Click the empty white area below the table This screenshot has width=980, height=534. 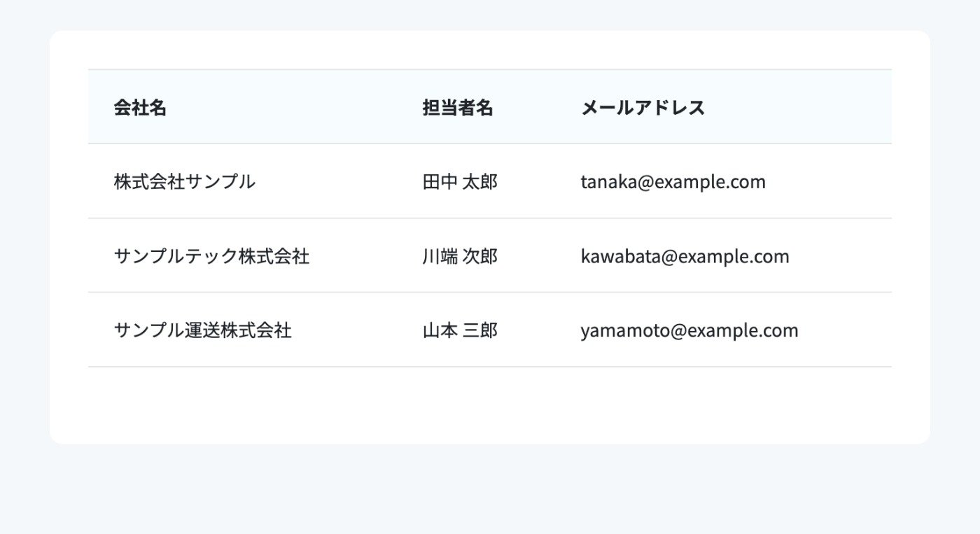tap(490, 405)
